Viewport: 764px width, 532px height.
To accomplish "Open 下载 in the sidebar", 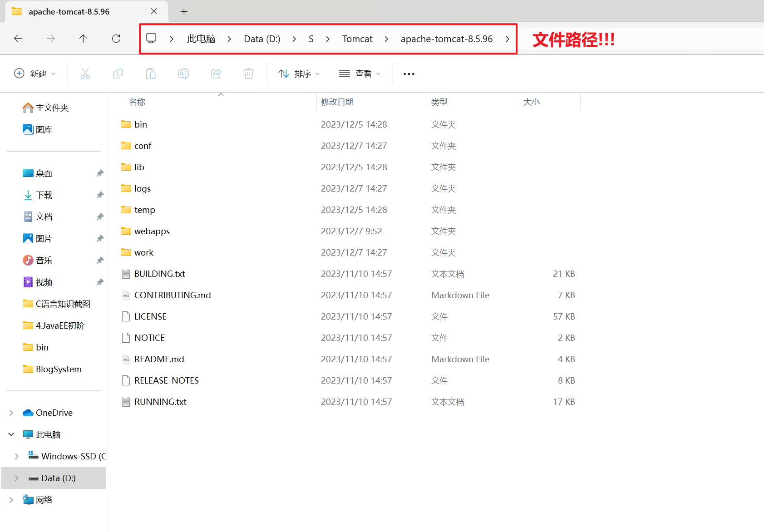I will pyautogui.click(x=38, y=195).
